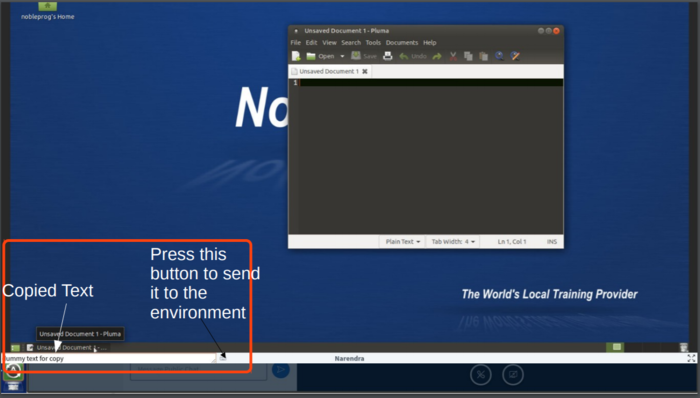
Task: Send clipboard text to environment button
Action: (x=223, y=358)
